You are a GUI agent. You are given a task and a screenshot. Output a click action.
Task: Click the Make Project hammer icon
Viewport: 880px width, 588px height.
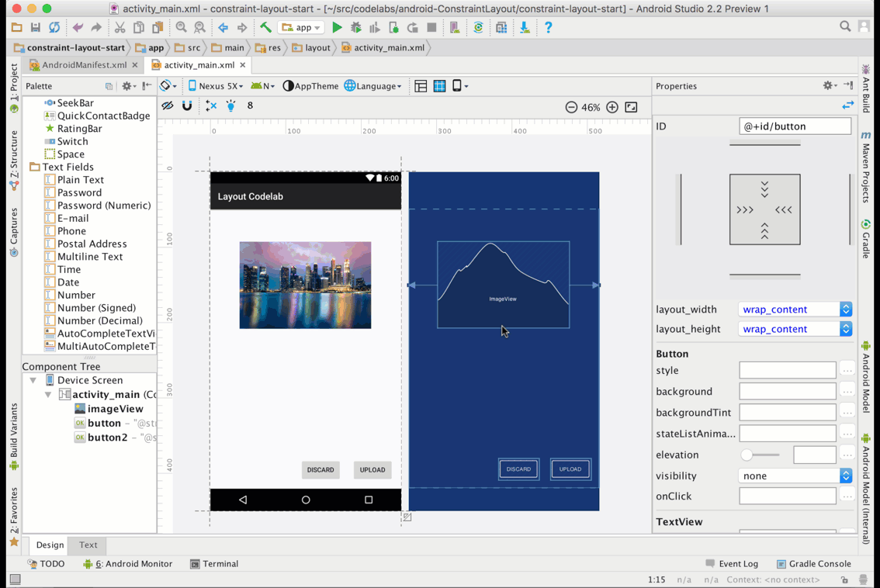(x=265, y=27)
